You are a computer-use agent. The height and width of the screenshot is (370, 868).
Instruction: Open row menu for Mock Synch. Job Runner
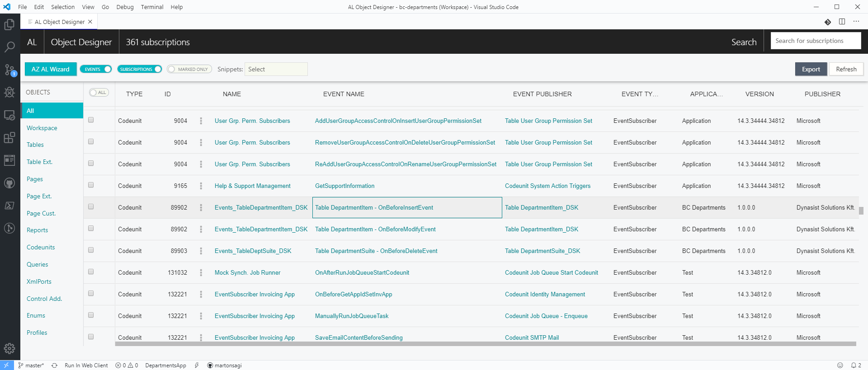201,272
